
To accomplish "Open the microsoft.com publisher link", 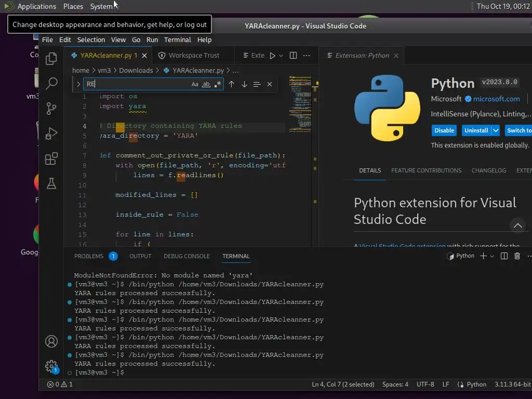I will [x=496, y=99].
